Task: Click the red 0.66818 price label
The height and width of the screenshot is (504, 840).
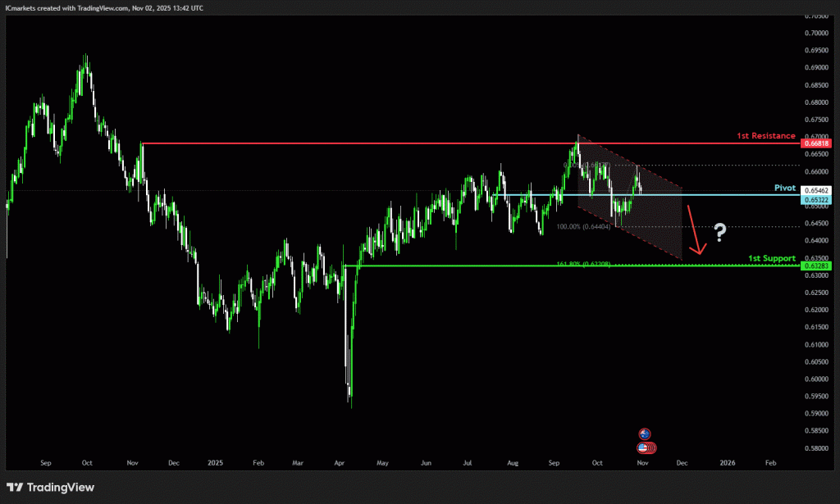Action: tap(817, 143)
